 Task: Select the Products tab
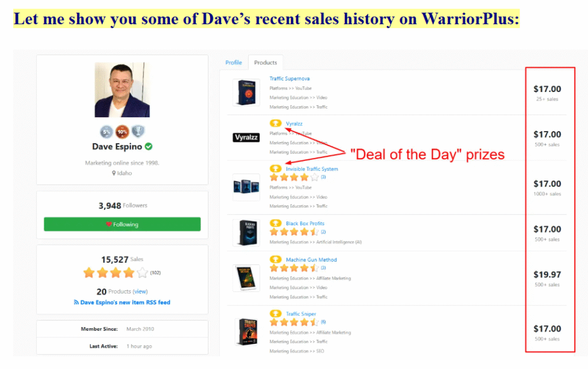(x=265, y=63)
